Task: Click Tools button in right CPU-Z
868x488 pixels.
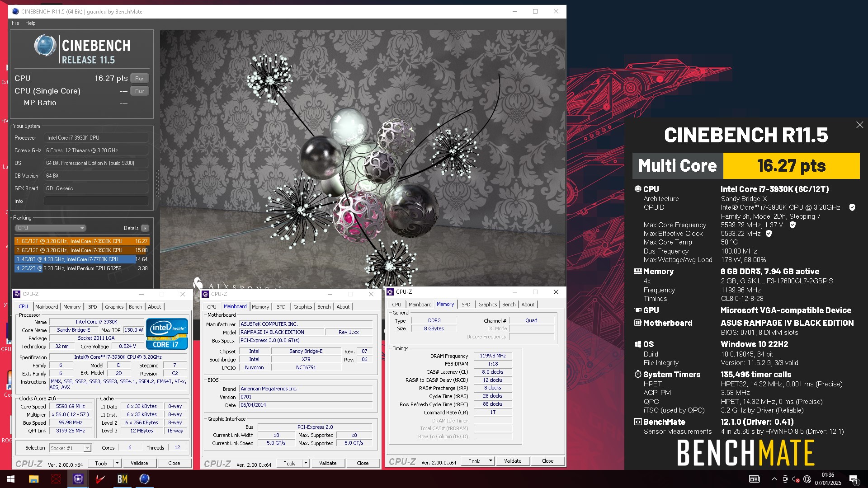Action: (475, 461)
